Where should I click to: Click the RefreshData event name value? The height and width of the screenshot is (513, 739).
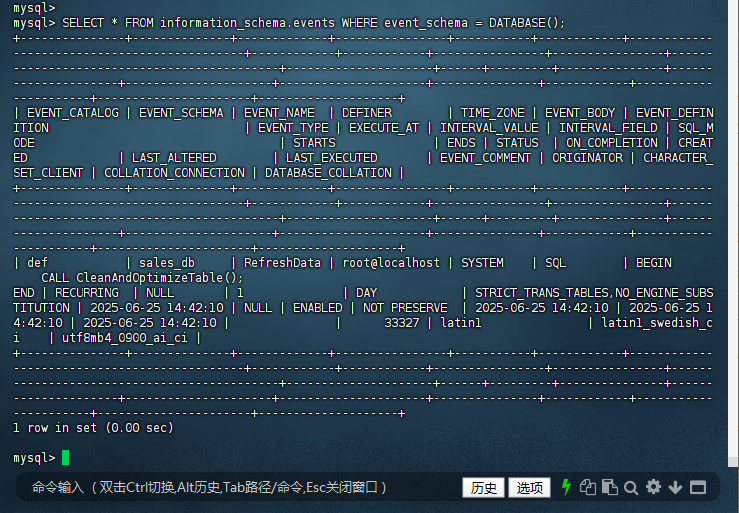[282, 263]
